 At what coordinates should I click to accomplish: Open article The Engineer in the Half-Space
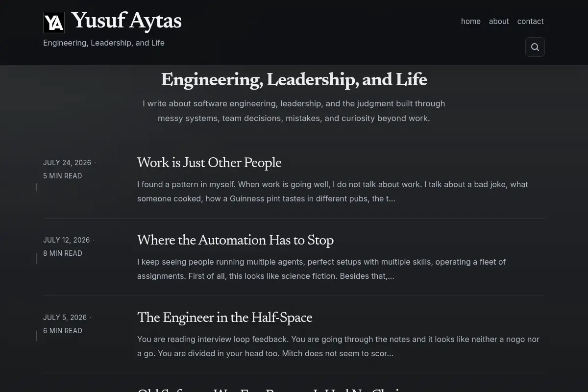tap(224, 318)
